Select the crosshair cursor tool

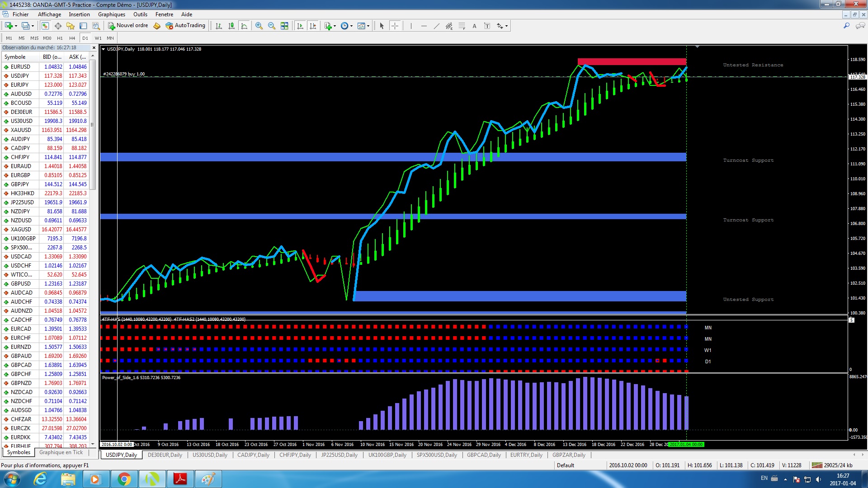pyautogui.click(x=395, y=26)
